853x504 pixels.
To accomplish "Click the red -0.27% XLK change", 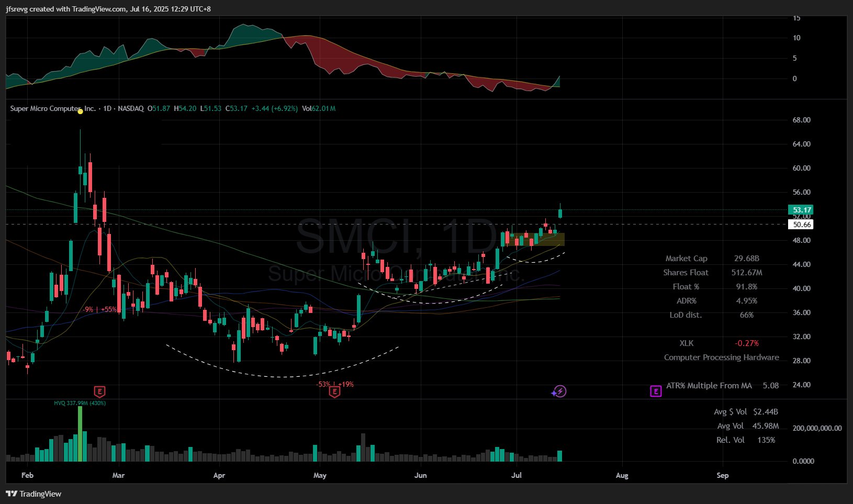I will coord(747,343).
